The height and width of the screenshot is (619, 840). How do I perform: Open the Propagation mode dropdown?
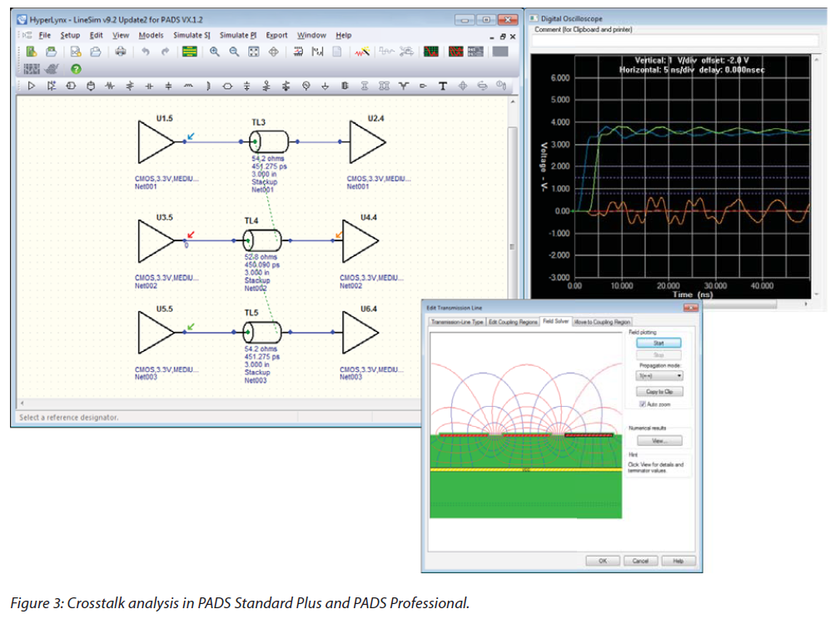pos(661,375)
